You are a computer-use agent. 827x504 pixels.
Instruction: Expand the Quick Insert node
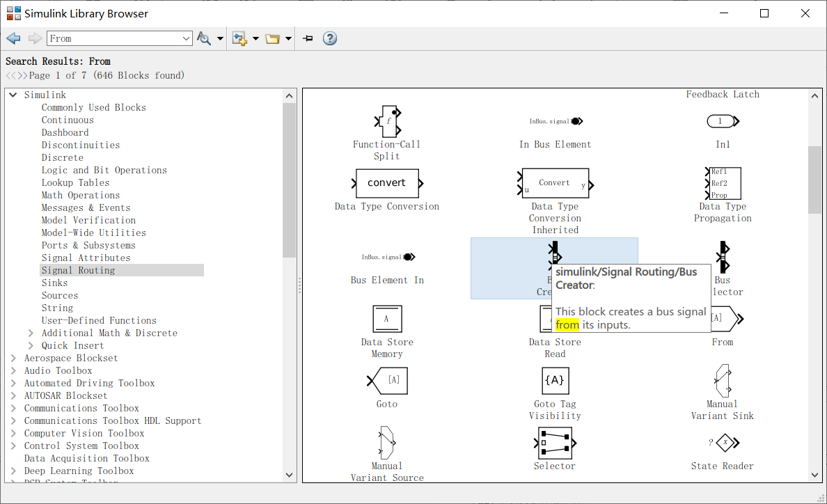(x=31, y=346)
